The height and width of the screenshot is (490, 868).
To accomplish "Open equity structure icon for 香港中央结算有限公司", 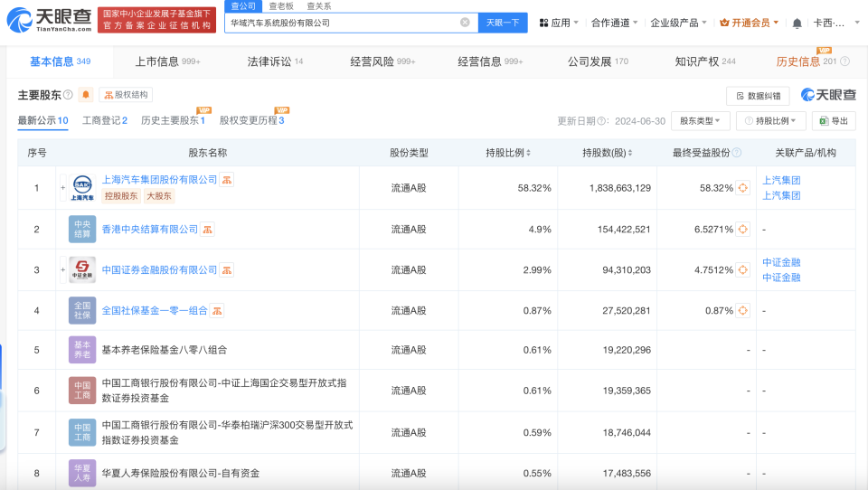I will [207, 230].
